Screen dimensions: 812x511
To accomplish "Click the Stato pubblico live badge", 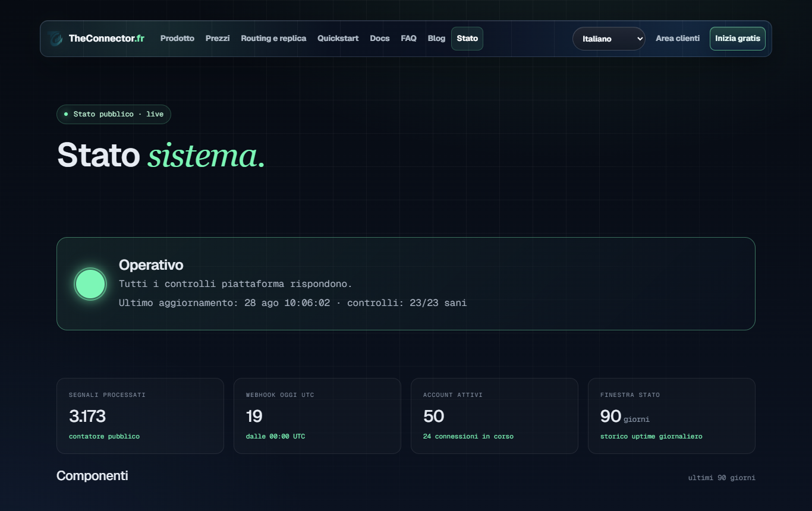I will pyautogui.click(x=114, y=114).
